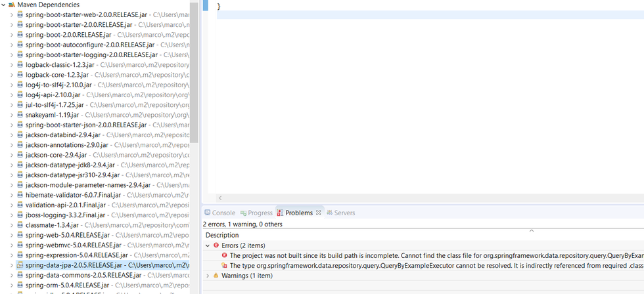Click the warning icon beside Warnings group
The image size is (644, 294).
[x=216, y=276]
